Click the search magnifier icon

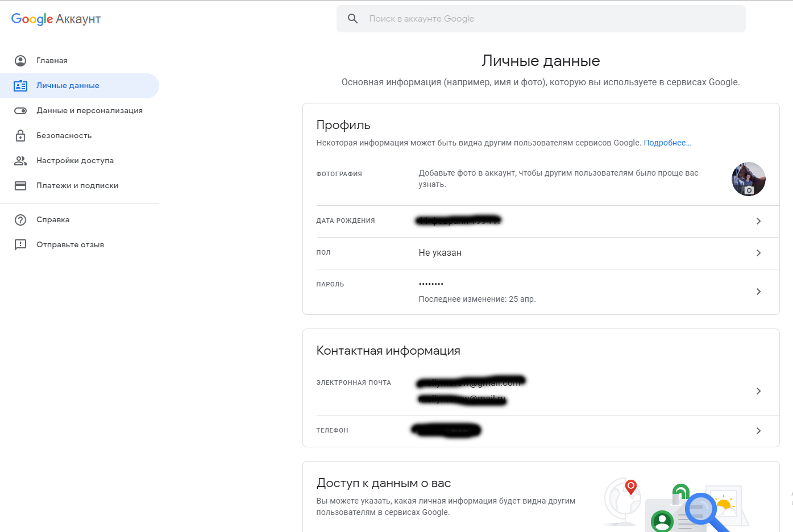tap(352, 19)
